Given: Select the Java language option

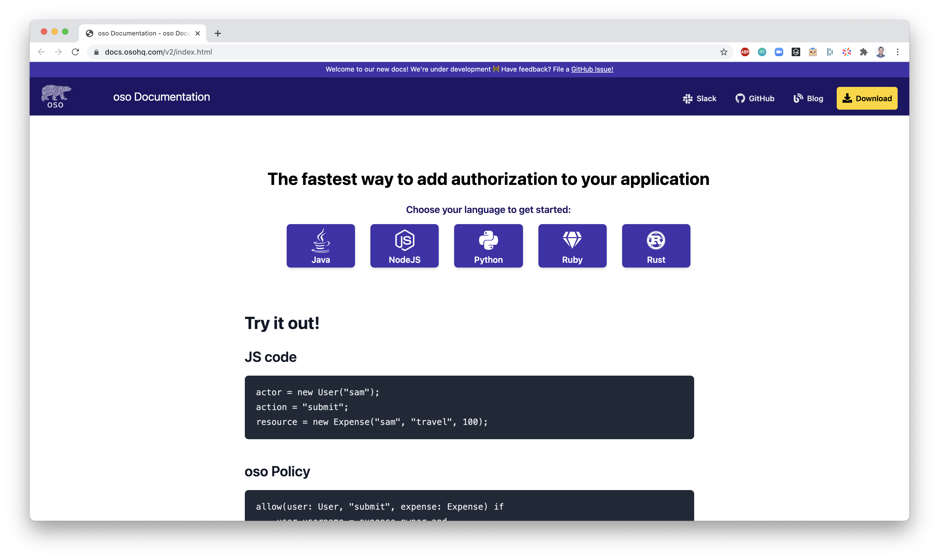Looking at the screenshot, I should [x=321, y=245].
